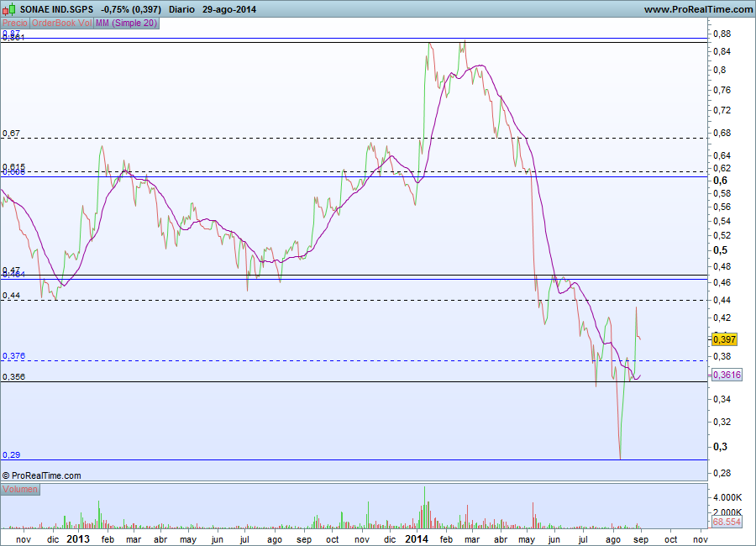Click the 2013 year marker on time axis

click(x=77, y=538)
